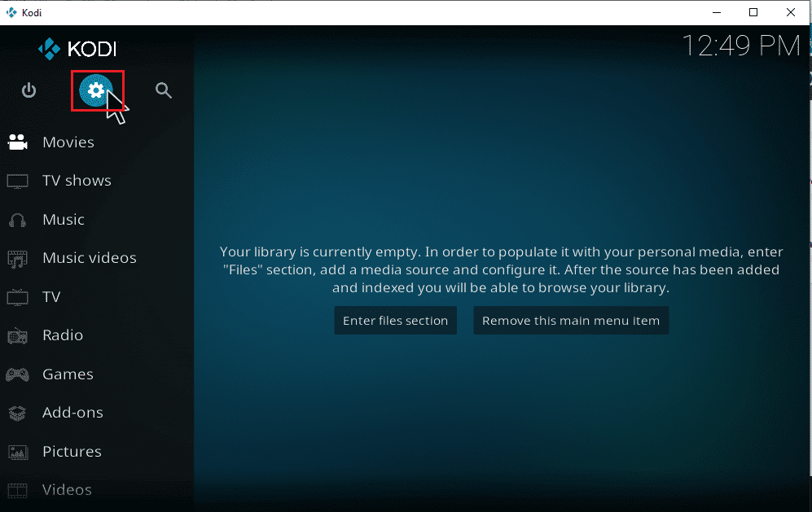Open the Add-ons puzzle icon
The image size is (812, 512).
tap(17, 413)
